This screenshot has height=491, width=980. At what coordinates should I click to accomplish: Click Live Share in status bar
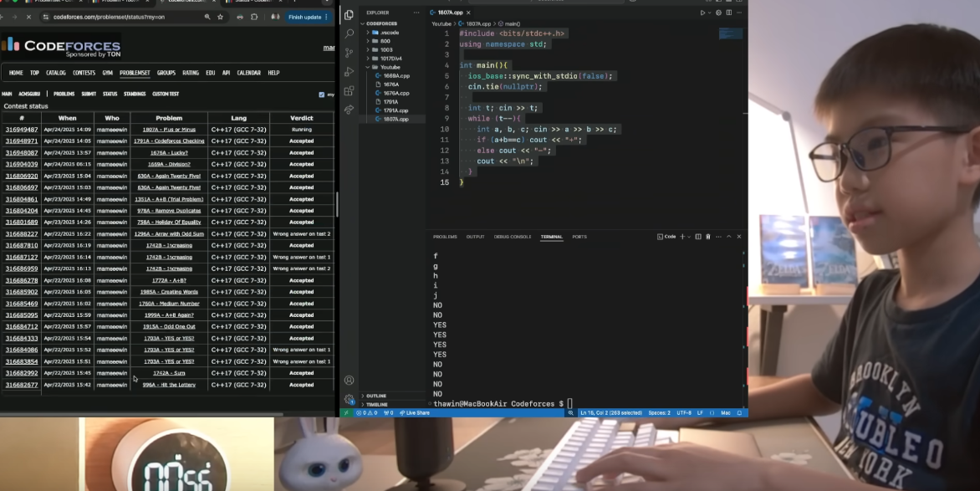click(x=415, y=413)
